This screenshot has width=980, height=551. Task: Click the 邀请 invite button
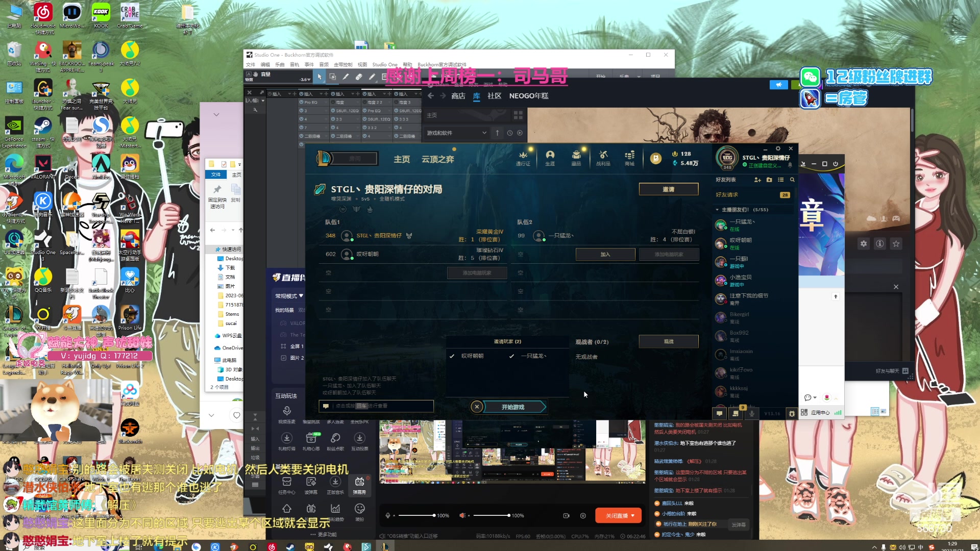click(x=669, y=189)
